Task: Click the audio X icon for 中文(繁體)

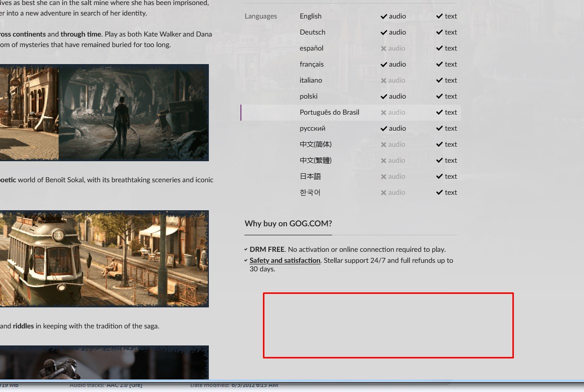Action: pyautogui.click(x=384, y=160)
